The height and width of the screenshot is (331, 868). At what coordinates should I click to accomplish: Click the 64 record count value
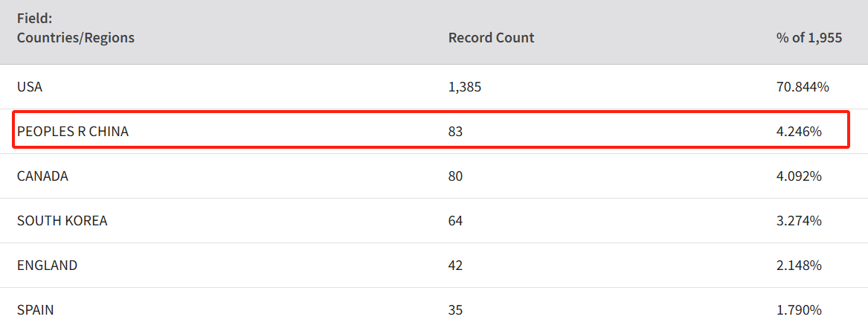point(455,221)
